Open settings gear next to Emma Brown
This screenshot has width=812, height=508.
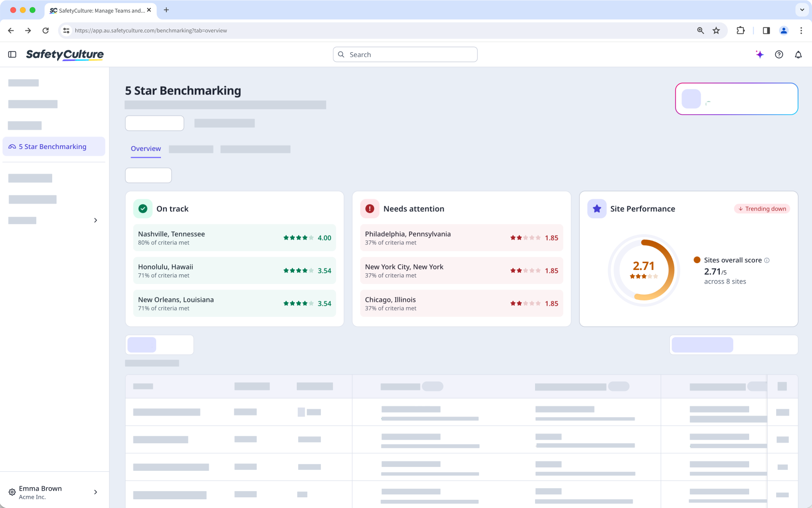click(12, 492)
